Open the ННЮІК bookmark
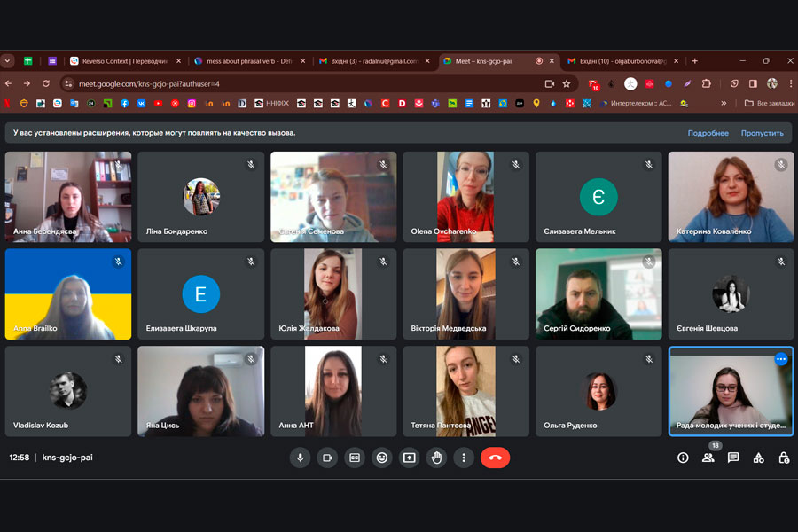 pyautogui.click(x=272, y=104)
